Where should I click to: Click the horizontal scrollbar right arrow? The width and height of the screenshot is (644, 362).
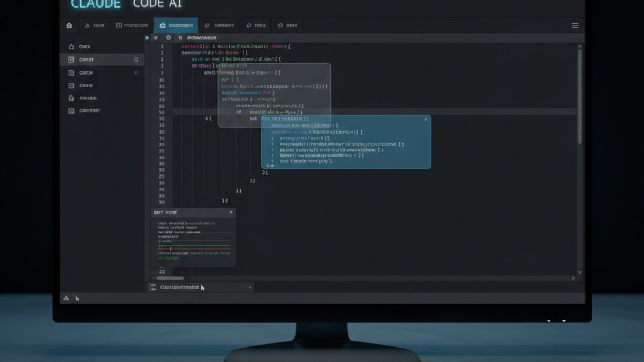[x=573, y=278]
